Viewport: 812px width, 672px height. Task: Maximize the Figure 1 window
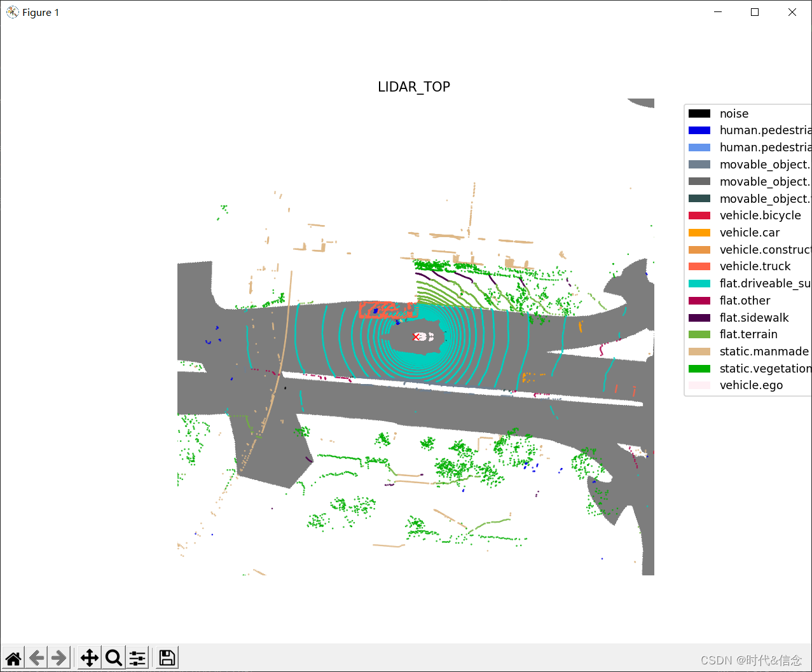755,12
